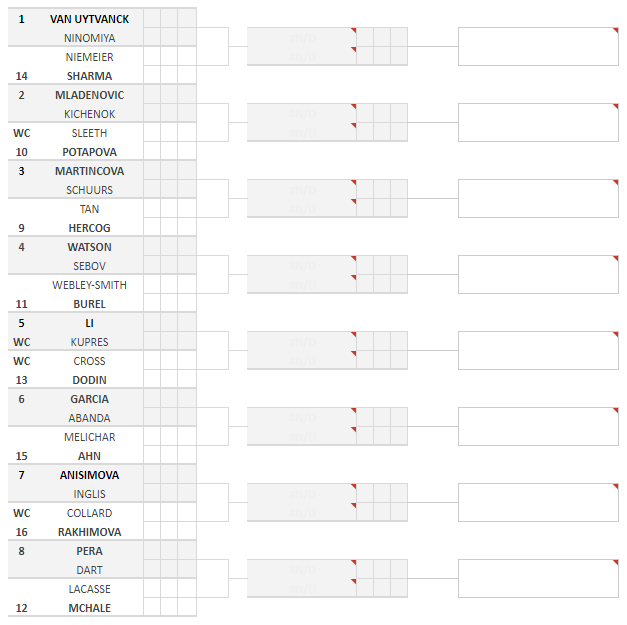Select seed number 14 beside SHARMA

pyautogui.click(x=21, y=76)
